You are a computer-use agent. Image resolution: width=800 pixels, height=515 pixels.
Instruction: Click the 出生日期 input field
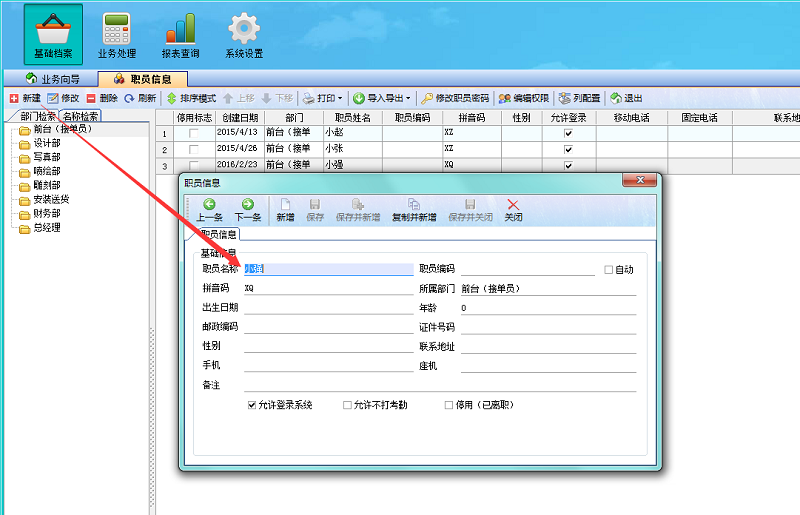tap(327, 307)
